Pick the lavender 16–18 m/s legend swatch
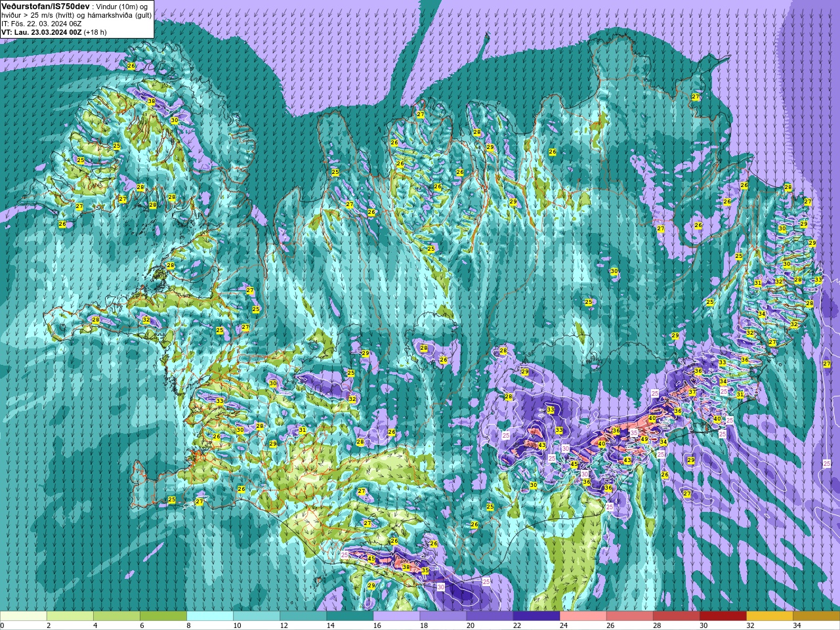 [x=396, y=616]
